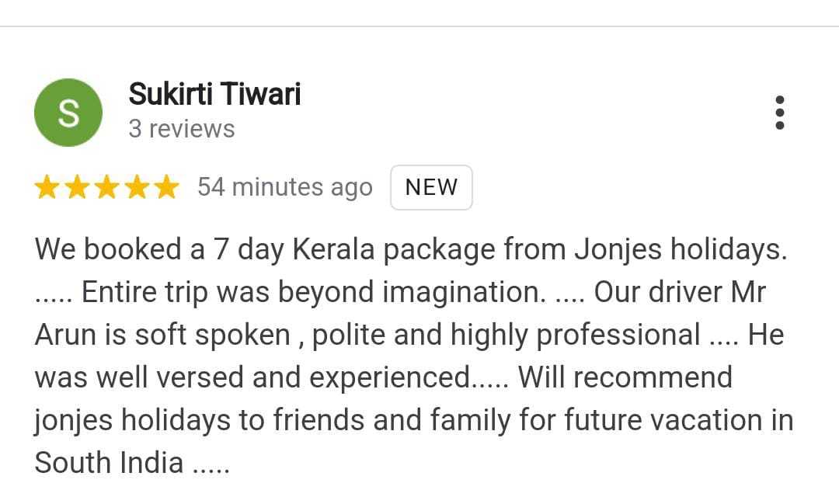Click the "54 minutes ago" timestamp
Image resolution: width=839 pixels, height=504 pixels.
pyautogui.click(x=284, y=188)
